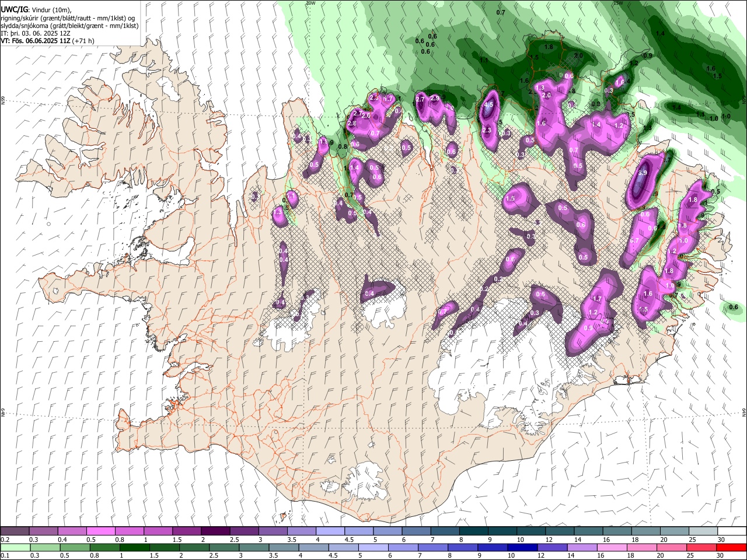
Task: Click the grey-teal 16 snow scale swatch
Action: [x=617, y=531]
